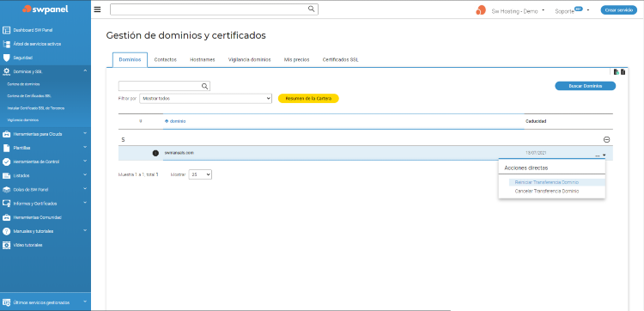Viewport: 644px width, 311px height.
Task: Open the Mostrar todos filter dropdown
Action: pos(206,99)
